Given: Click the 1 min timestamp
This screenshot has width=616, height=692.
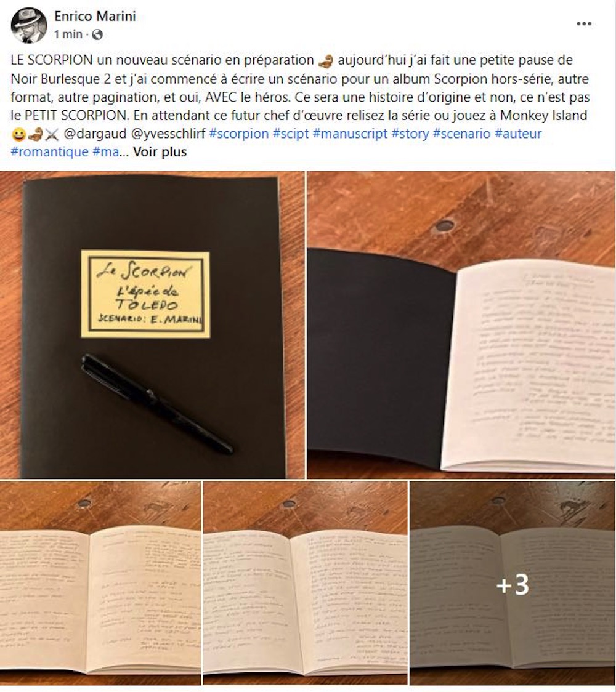Looking at the screenshot, I should pos(68,34).
